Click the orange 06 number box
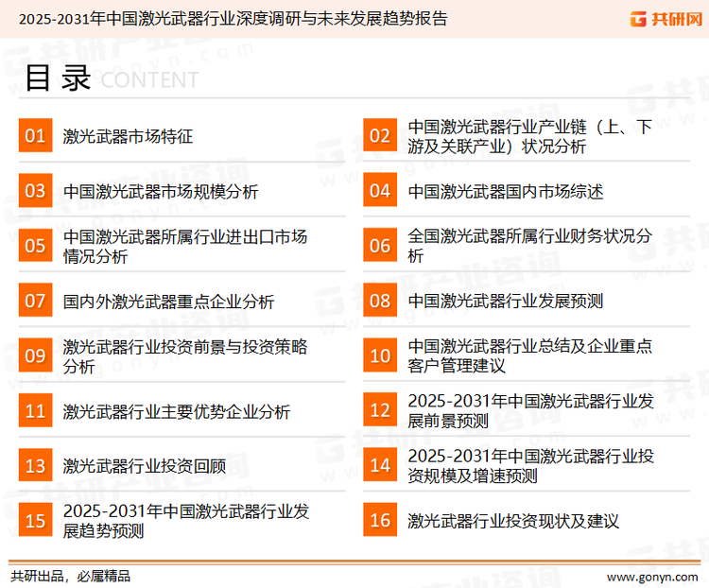 (x=380, y=245)
